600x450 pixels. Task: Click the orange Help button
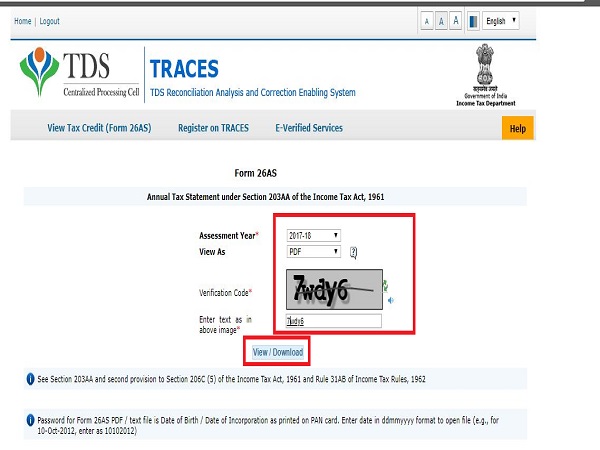(517, 129)
